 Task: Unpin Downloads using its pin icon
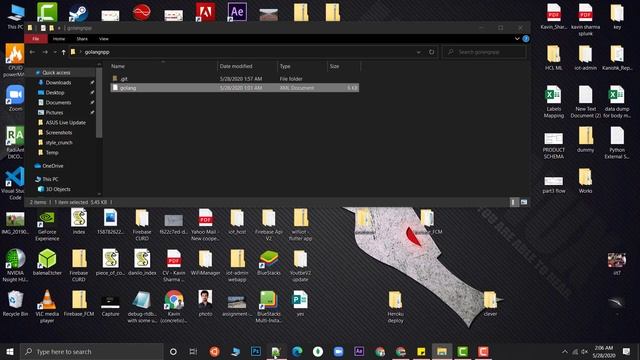[x=92, y=83]
